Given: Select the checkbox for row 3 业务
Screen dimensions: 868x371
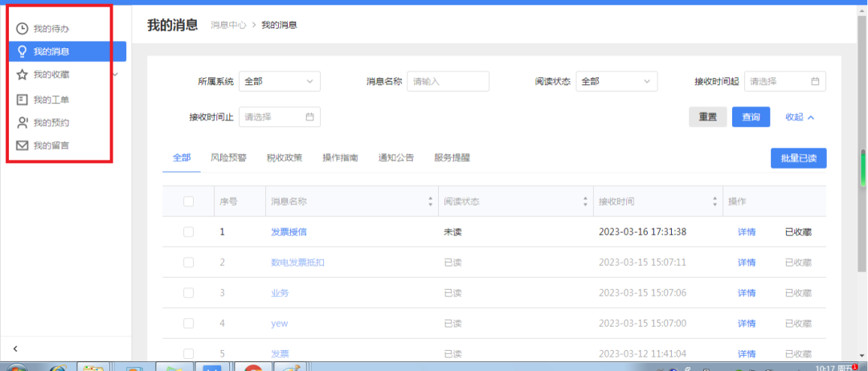Looking at the screenshot, I should [188, 293].
